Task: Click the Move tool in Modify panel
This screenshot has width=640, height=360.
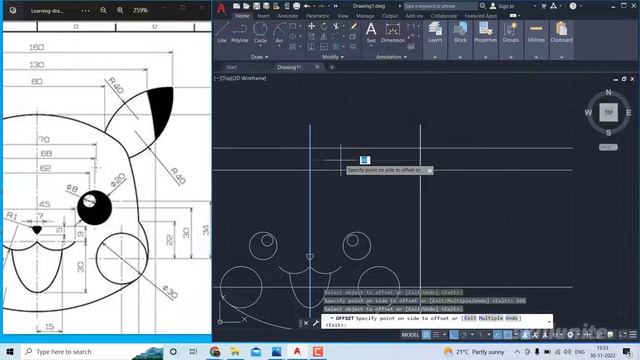Action: (311, 26)
